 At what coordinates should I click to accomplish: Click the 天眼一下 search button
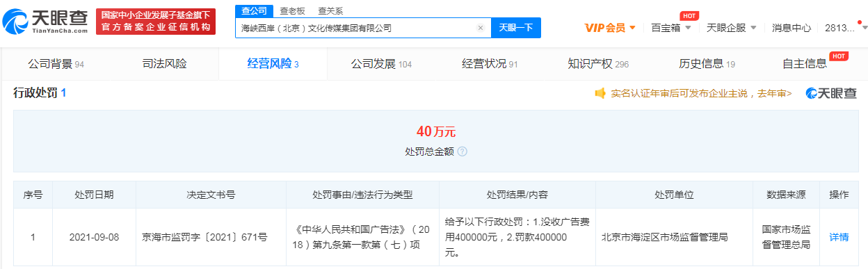[x=516, y=28]
